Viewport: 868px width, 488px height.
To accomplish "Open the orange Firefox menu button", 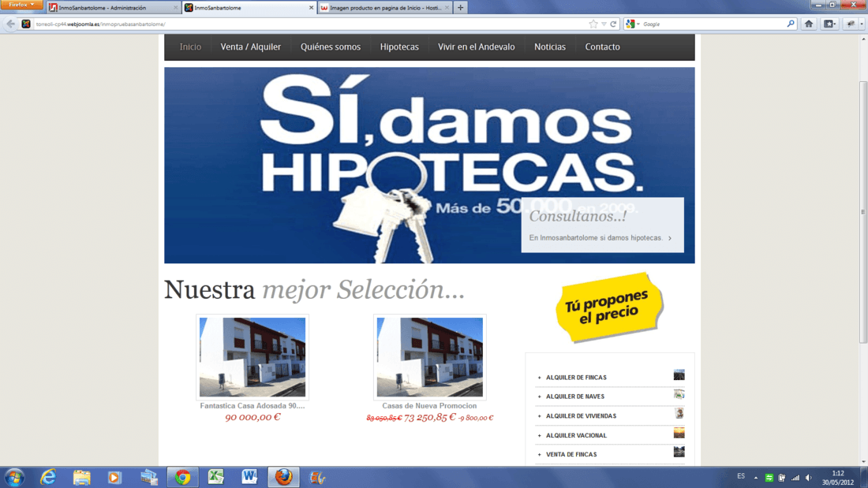I will point(21,5).
